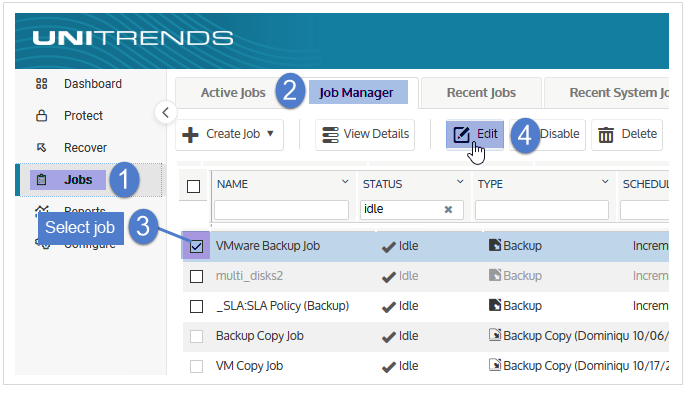Switch to the Active Jobs tab
The image size is (698, 401).
tap(233, 93)
